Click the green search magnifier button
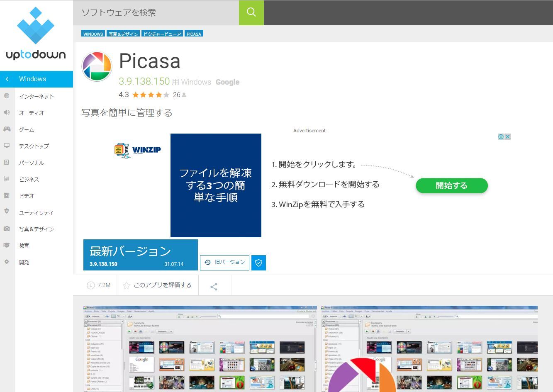The width and height of the screenshot is (553, 392). point(251,12)
